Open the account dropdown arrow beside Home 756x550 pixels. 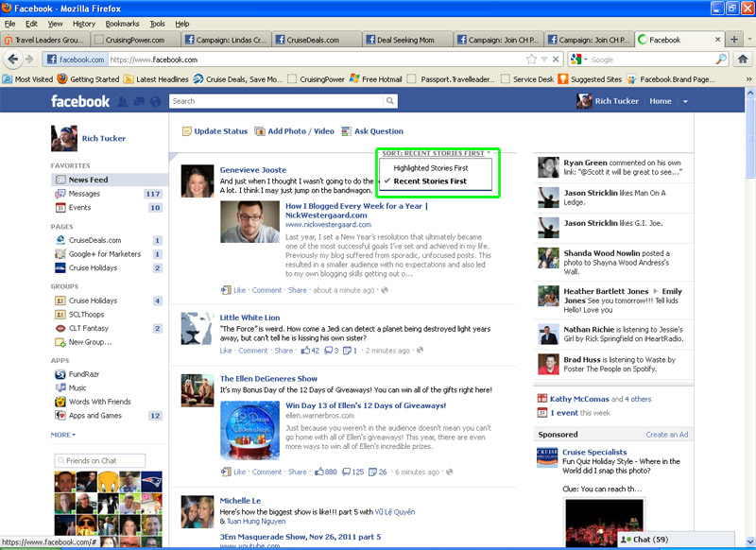click(686, 101)
